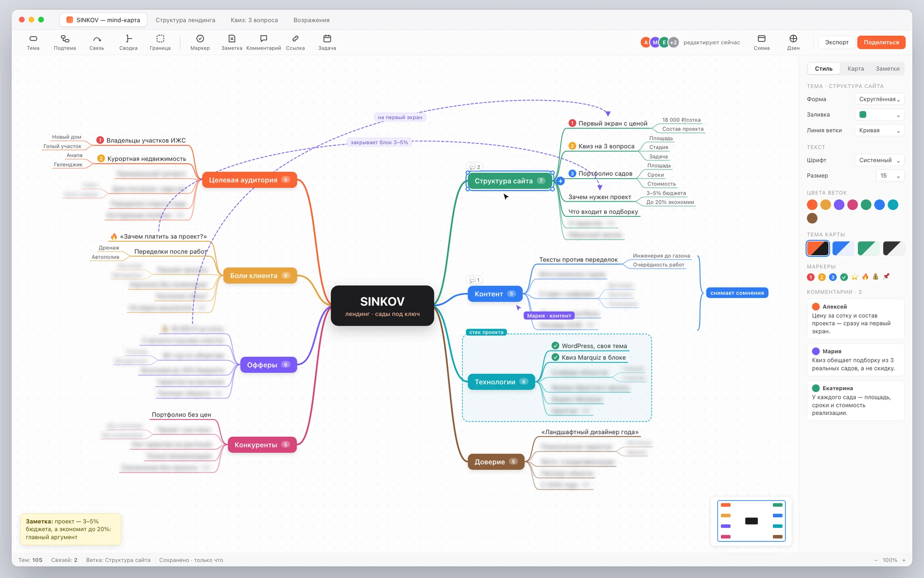The height and width of the screenshot is (578, 924).
Task: Show the +2 more collaborators
Action: (674, 42)
